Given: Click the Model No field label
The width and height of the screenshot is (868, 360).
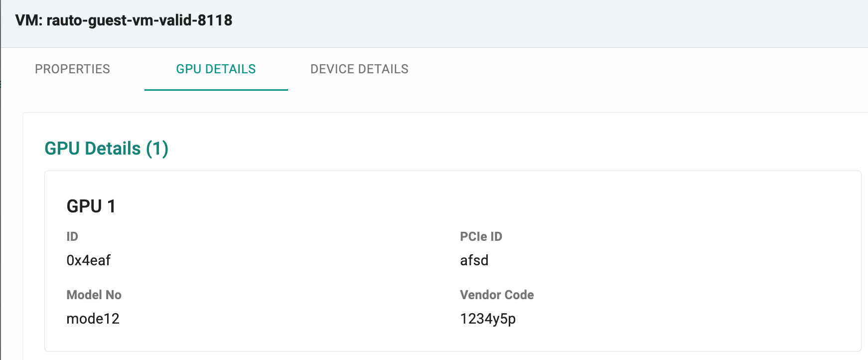Looking at the screenshot, I should (94, 295).
